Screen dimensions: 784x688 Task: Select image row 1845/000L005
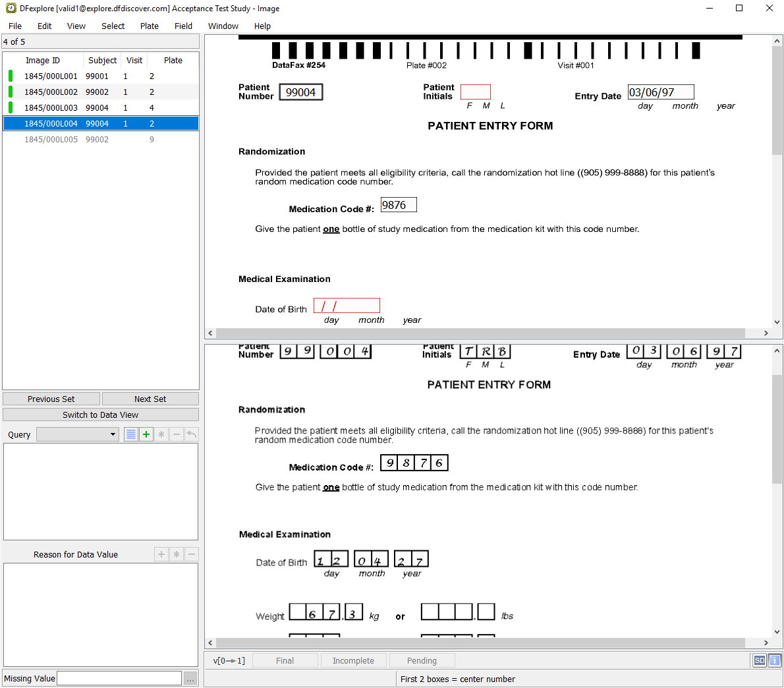51,140
